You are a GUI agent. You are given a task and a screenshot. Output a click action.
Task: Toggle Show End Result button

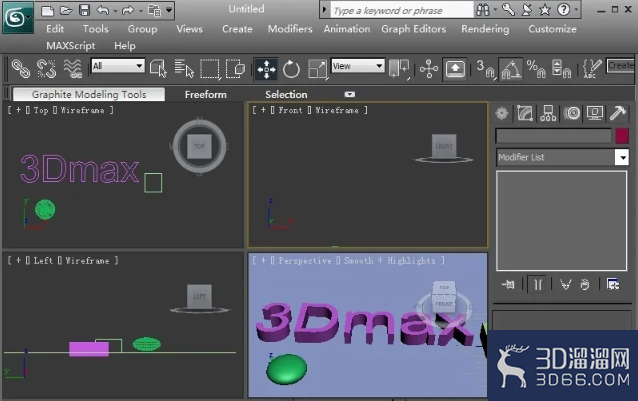[538, 284]
